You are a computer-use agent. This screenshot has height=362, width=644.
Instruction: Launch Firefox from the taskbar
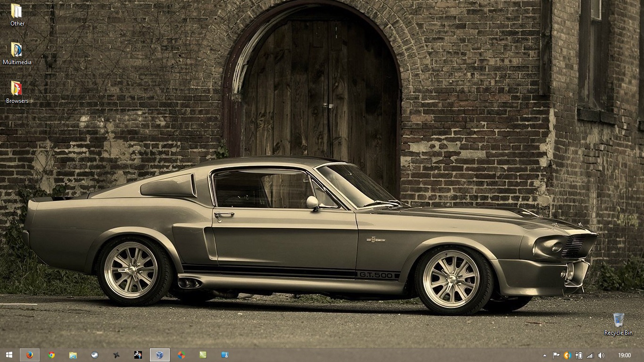30,355
